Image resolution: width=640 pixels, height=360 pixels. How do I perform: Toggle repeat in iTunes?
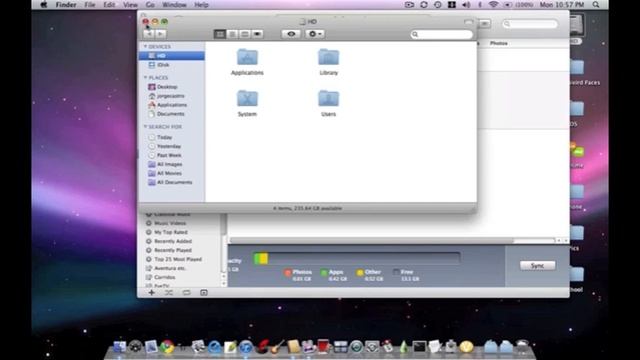(186, 293)
